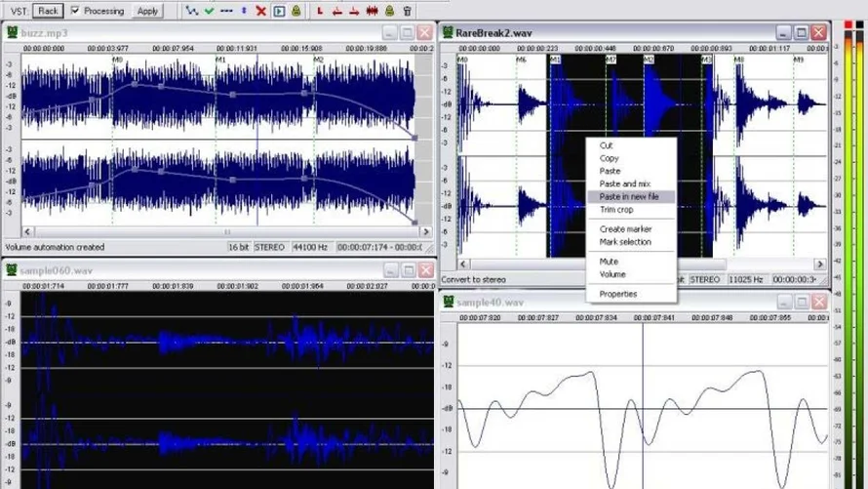Screen dimensions: 868x489
Task: Click the green checkmark toolbar icon
Action: pos(210,11)
